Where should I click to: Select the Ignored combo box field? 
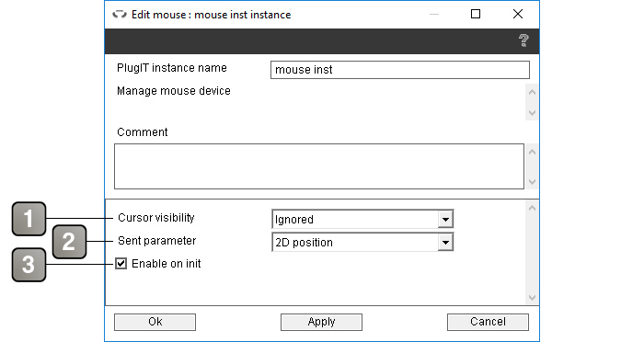[362, 219]
